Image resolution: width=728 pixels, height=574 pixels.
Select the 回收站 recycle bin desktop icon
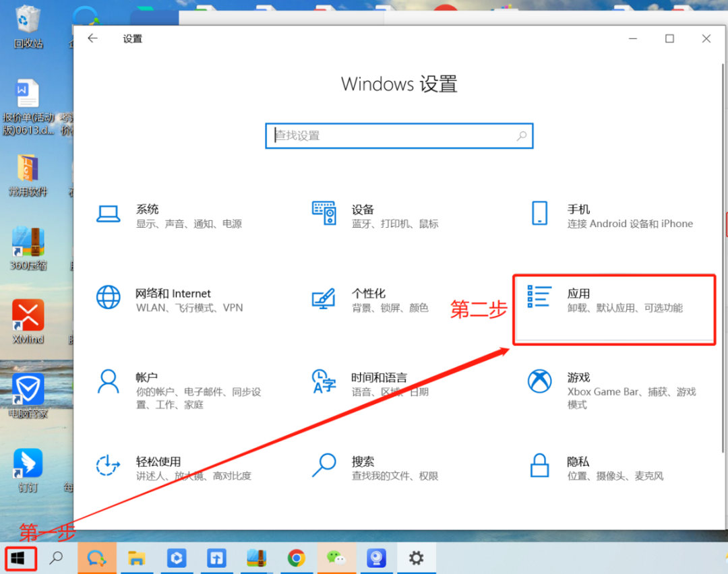(x=28, y=27)
